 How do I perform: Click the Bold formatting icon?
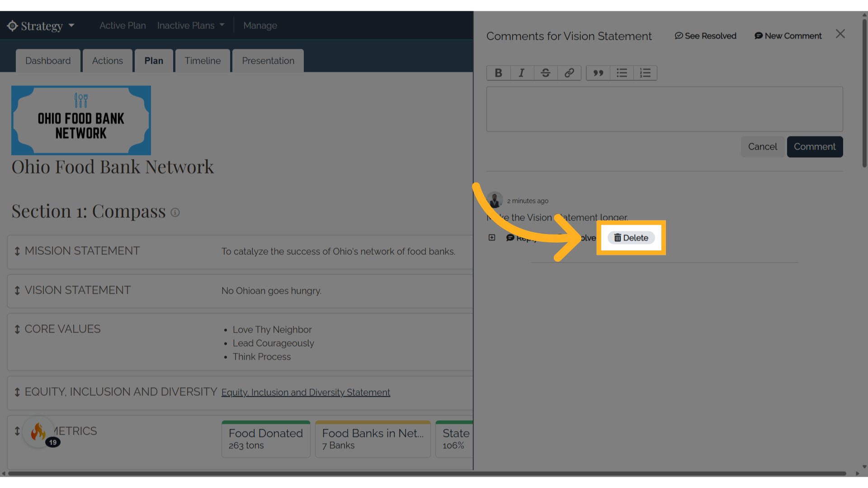pyautogui.click(x=498, y=73)
